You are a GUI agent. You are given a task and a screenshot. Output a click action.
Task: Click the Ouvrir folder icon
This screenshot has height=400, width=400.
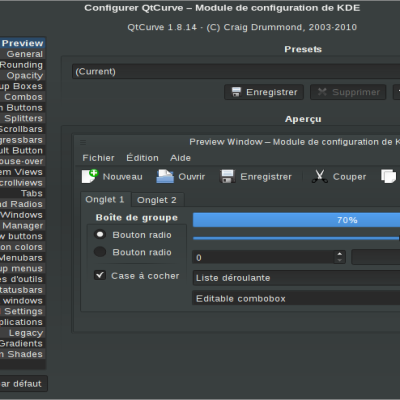(165, 176)
